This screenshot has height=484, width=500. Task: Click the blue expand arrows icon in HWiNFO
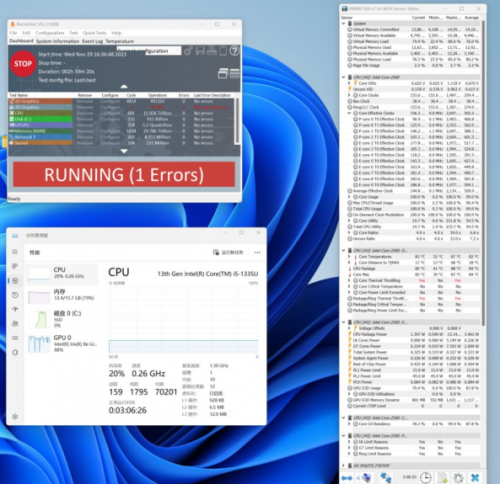pyautogui.click(x=346, y=478)
